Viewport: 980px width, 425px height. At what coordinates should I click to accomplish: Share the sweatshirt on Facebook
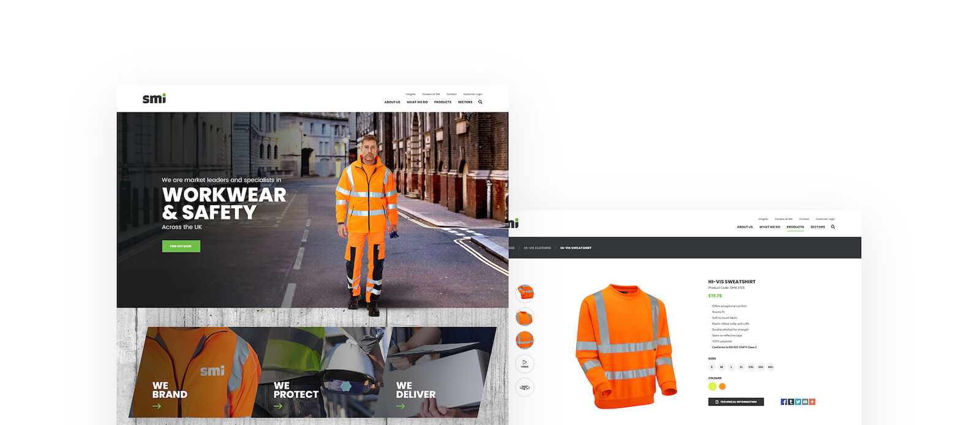pyautogui.click(x=784, y=402)
